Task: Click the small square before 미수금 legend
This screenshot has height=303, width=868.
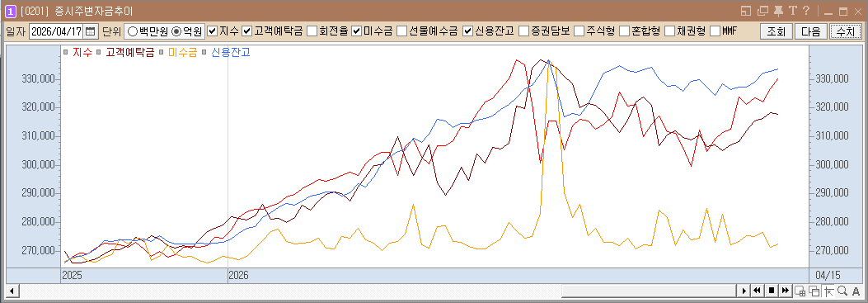Action: pos(162,53)
